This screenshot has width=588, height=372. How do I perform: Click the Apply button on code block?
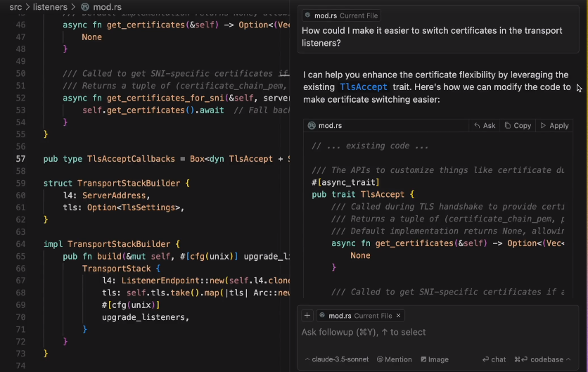(x=555, y=126)
